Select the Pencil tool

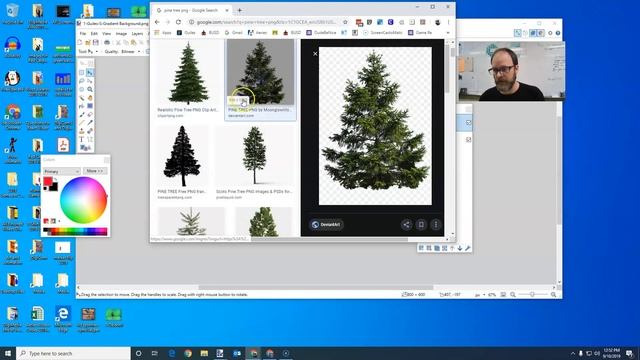(82, 122)
